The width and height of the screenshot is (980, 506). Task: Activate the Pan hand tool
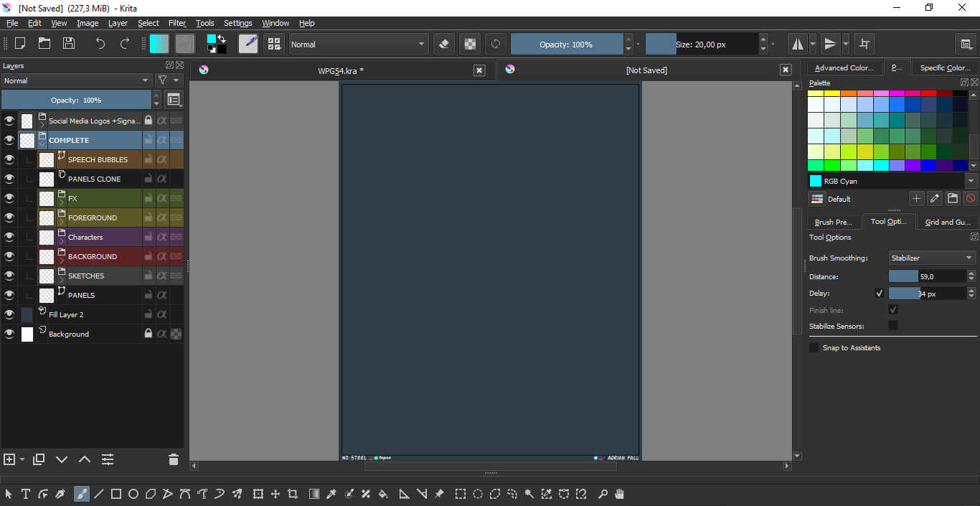point(620,494)
